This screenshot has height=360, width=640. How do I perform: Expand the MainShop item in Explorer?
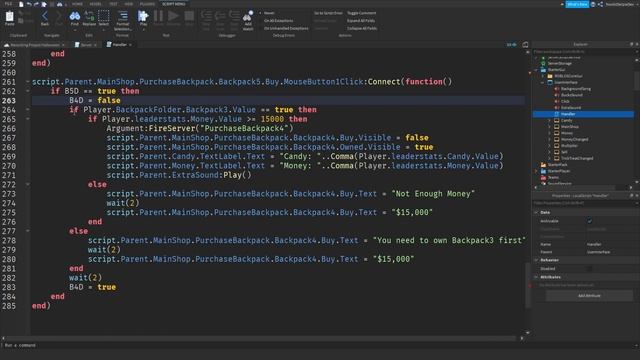point(549,127)
